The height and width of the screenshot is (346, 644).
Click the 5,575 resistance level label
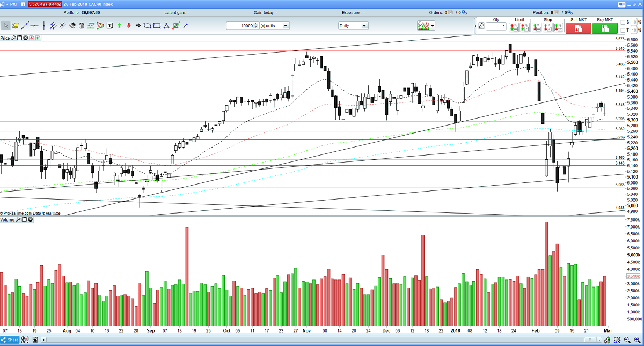point(619,39)
